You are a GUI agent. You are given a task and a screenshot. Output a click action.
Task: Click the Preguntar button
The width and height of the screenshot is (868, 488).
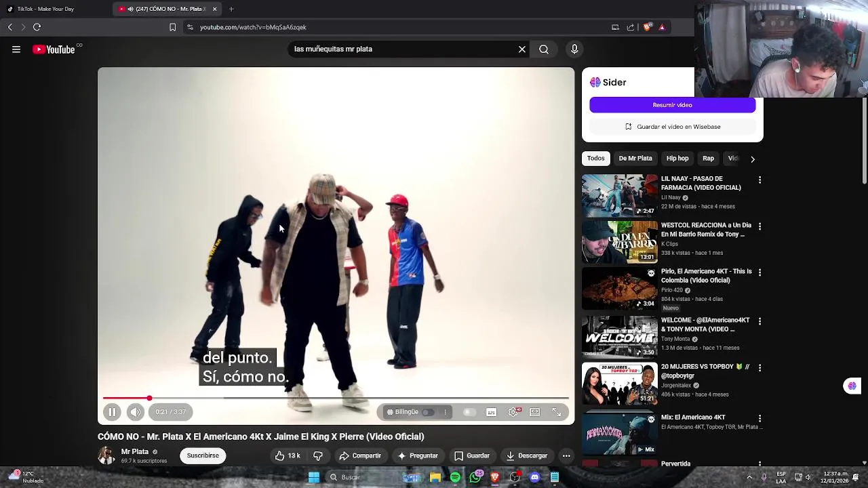coord(418,456)
